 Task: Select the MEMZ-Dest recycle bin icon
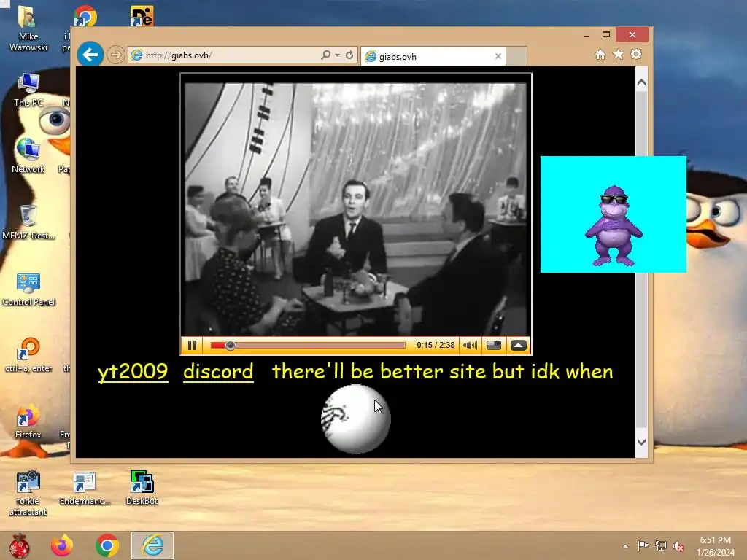point(28,222)
